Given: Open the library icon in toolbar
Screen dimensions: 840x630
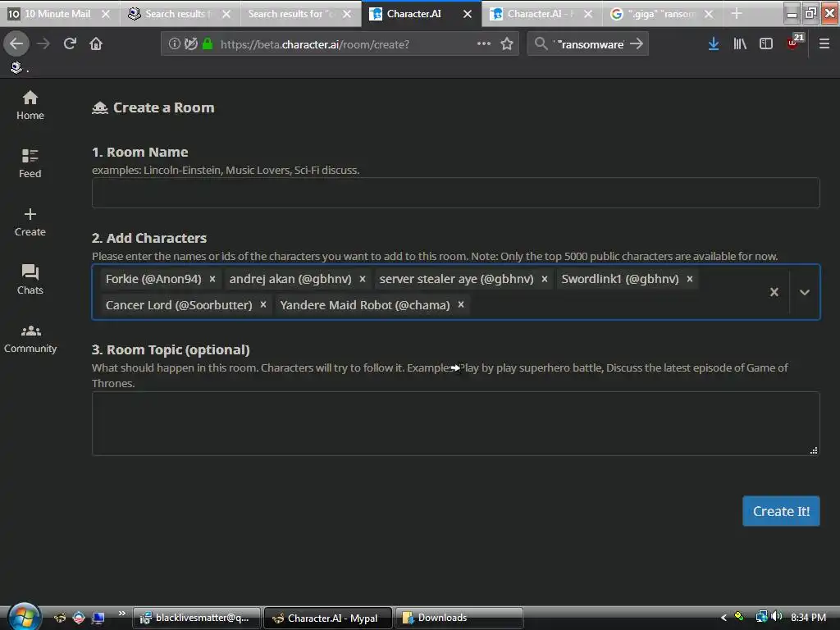Looking at the screenshot, I should 740,43.
